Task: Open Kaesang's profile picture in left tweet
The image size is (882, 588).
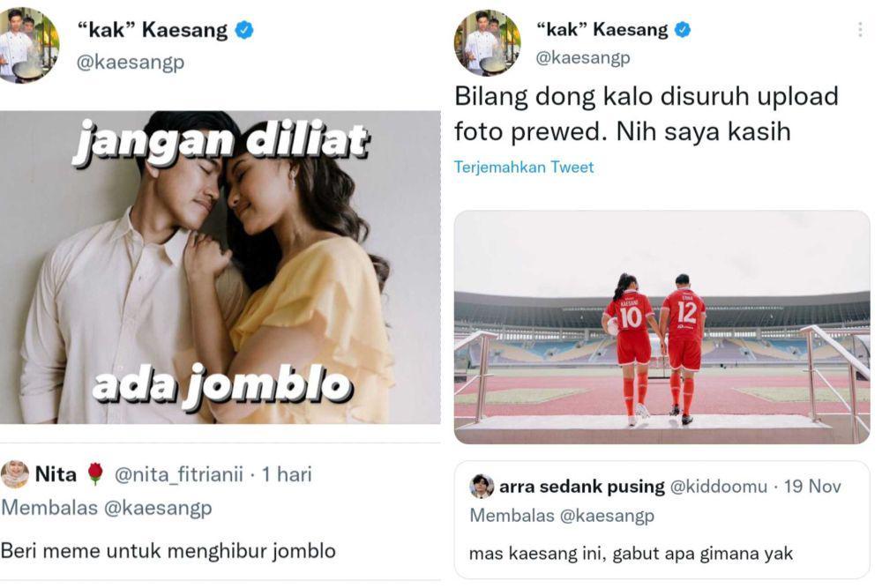Action: 28,45
